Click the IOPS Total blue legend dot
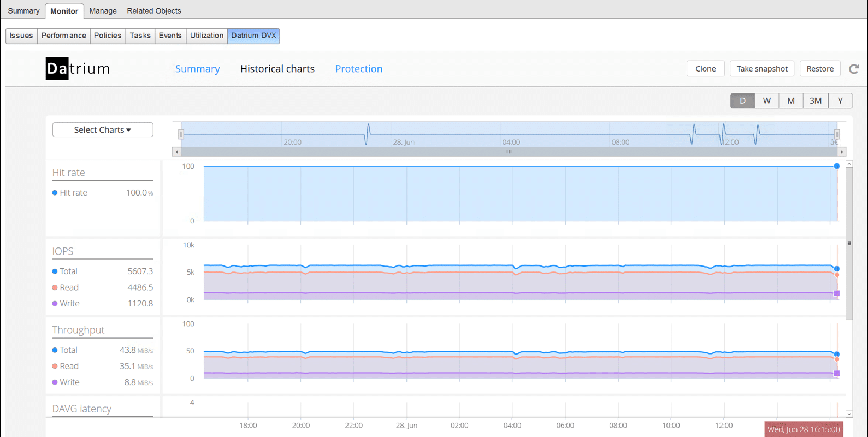 (x=55, y=271)
